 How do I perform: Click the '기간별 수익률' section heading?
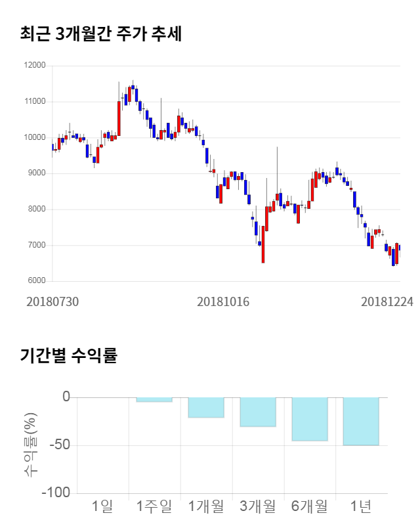coord(68,357)
